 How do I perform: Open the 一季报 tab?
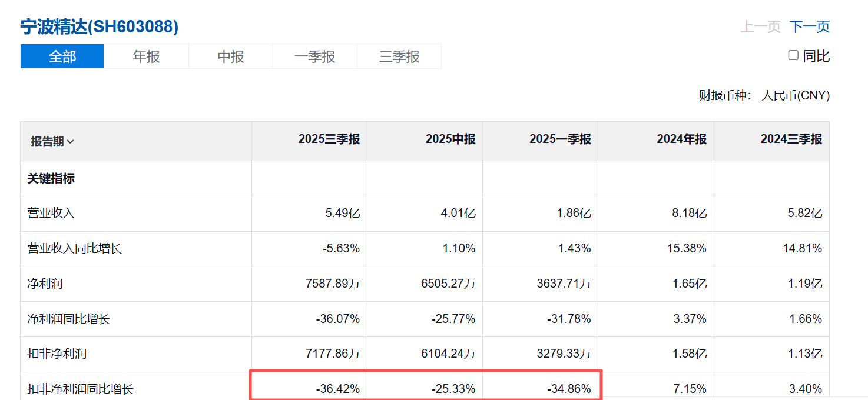315,56
